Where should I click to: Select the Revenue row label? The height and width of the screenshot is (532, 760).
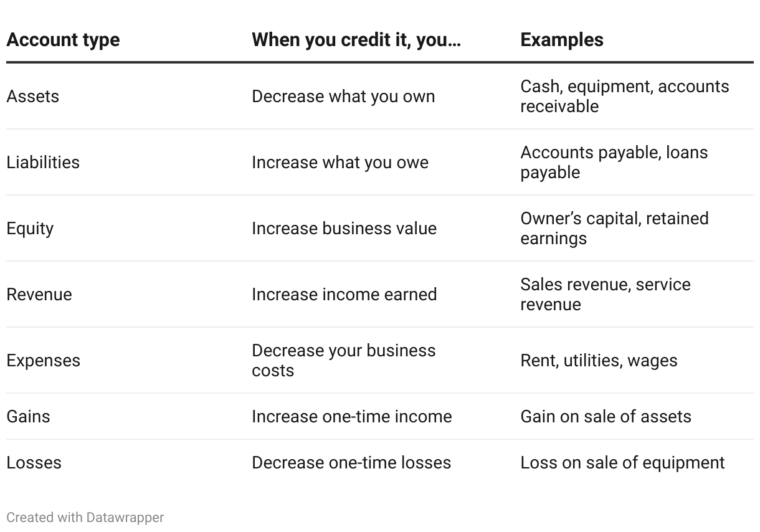[39, 295]
